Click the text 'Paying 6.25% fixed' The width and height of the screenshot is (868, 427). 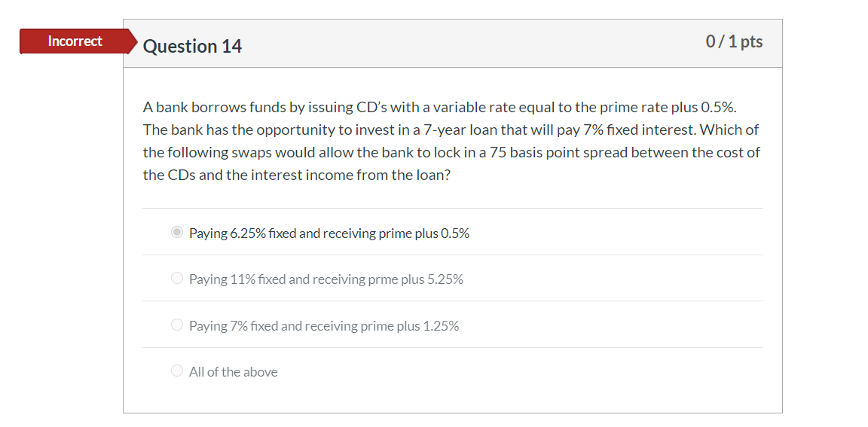[243, 233]
